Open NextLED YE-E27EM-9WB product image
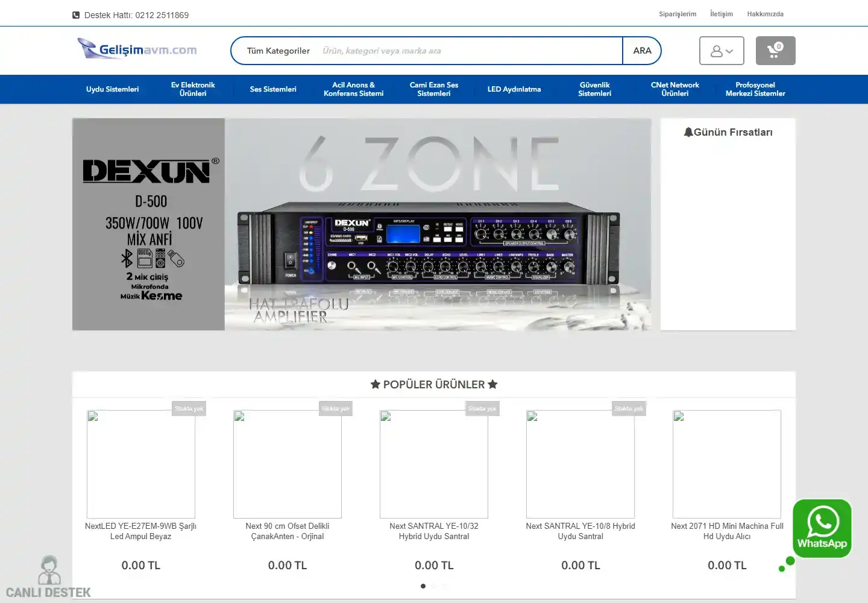The height and width of the screenshot is (603, 868). tap(141, 464)
